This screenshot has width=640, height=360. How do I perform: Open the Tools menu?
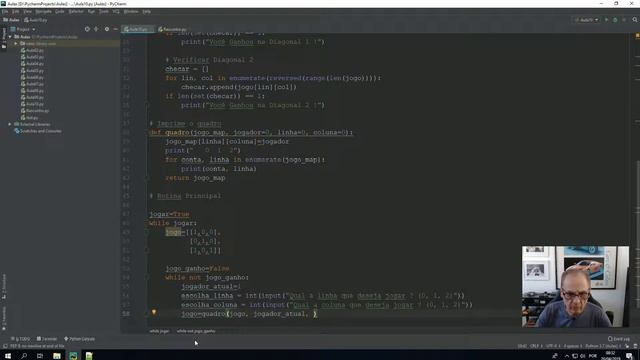pos(104,11)
